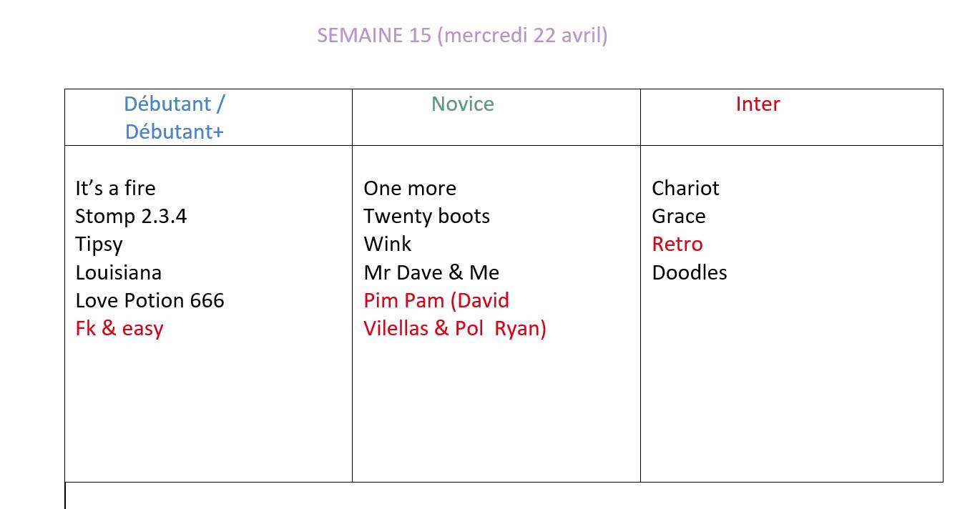Select the Tipsy line
The image size is (980, 509).
click(99, 244)
